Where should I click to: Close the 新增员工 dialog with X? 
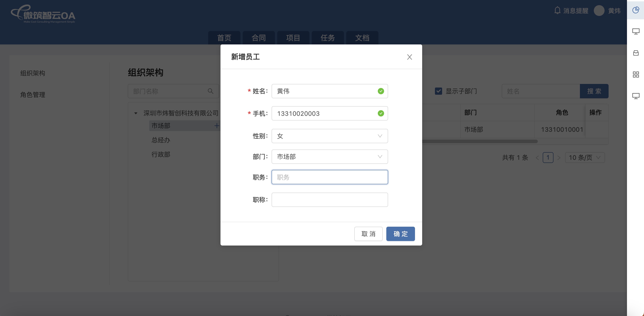point(409,57)
